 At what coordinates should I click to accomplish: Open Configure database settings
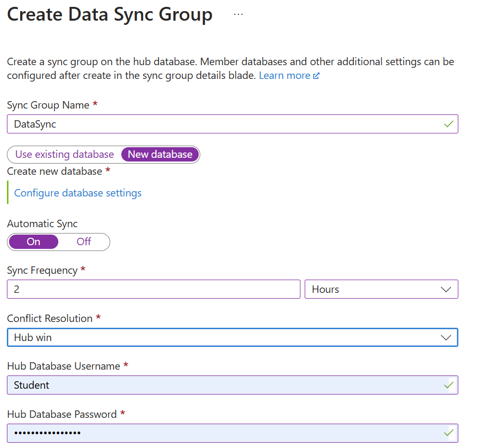point(77,193)
